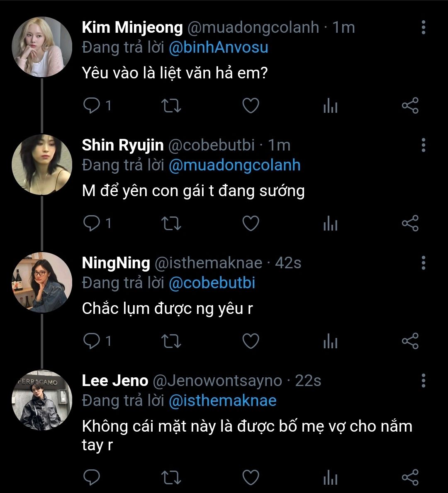448x493 pixels.
Task: Open the @muadongcolanh reply mention
Action: tap(234, 165)
